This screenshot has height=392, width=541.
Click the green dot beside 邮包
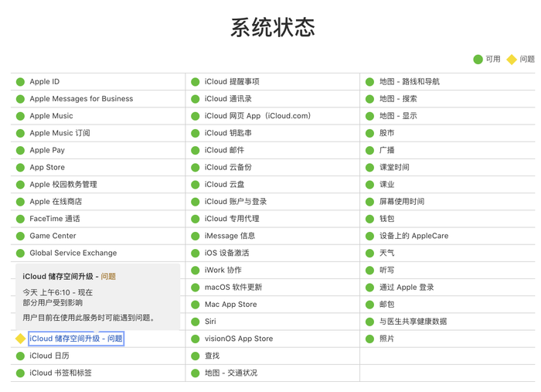[x=370, y=305]
